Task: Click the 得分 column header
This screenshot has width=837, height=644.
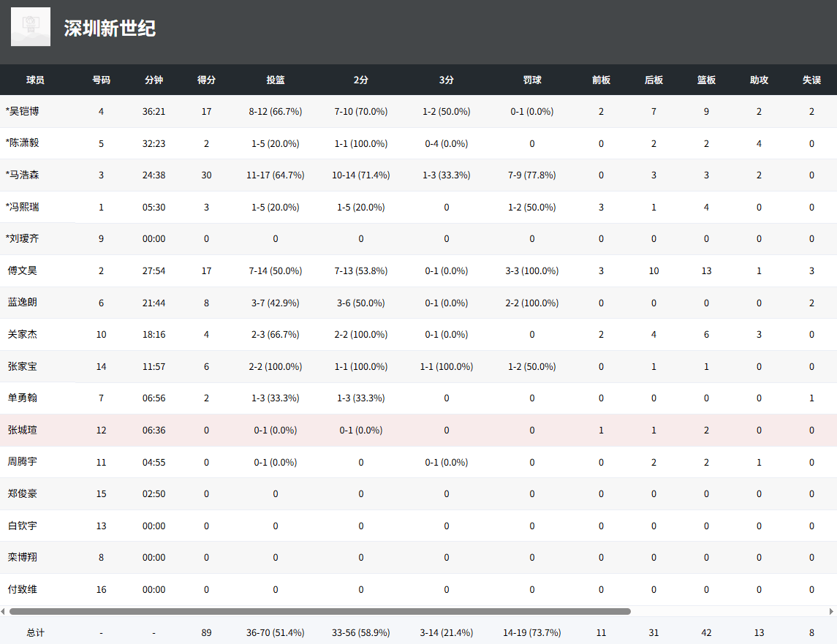Action: coord(207,80)
